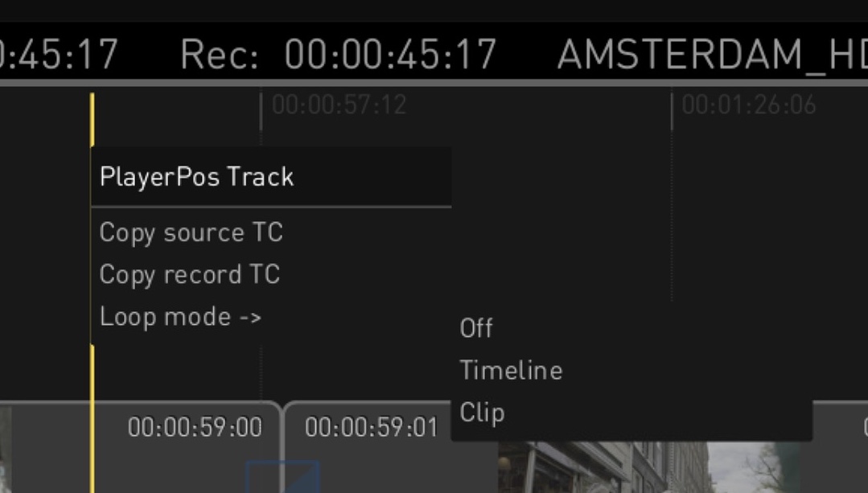Click ruler tick at 00:01:26:06
This screenshot has height=493, width=868.
click(748, 105)
